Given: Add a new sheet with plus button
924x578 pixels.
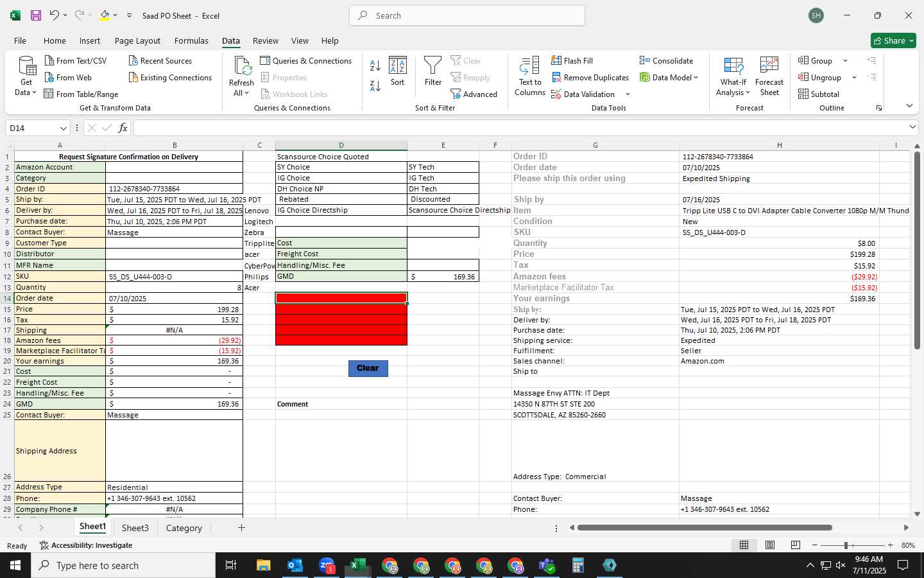Looking at the screenshot, I should tap(241, 528).
